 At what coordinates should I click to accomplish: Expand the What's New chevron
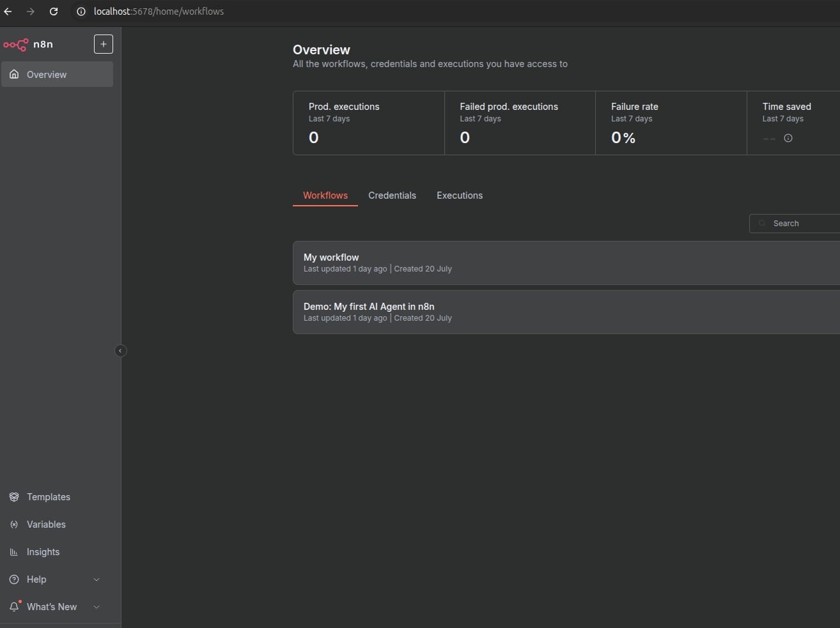[97, 607]
